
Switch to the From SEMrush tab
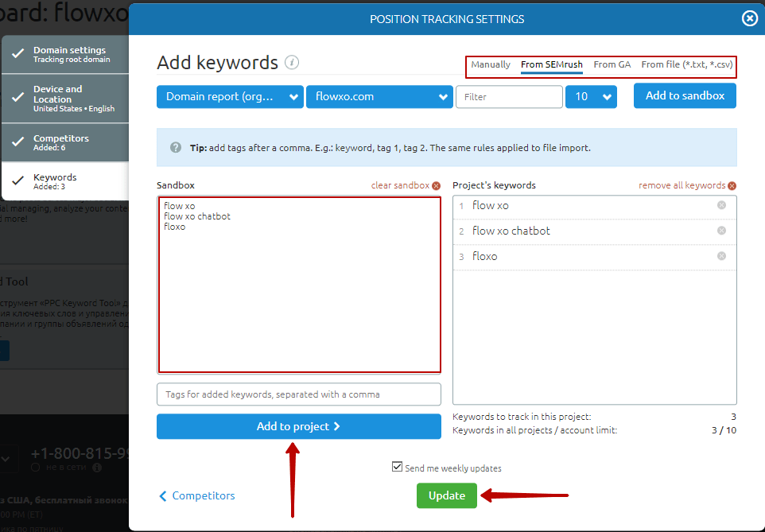click(x=552, y=64)
